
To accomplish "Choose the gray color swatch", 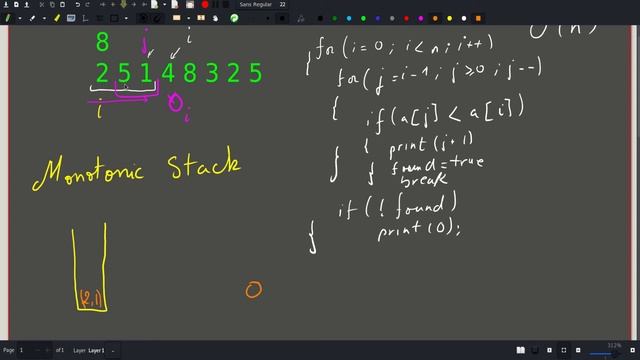I will (x=392, y=18).
